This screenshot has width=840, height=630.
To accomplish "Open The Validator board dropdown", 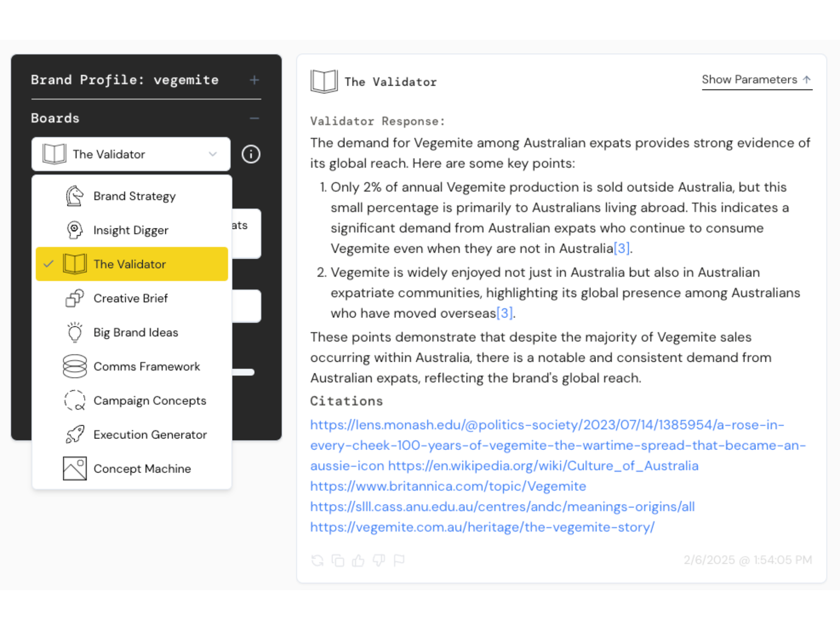I will click(130, 154).
